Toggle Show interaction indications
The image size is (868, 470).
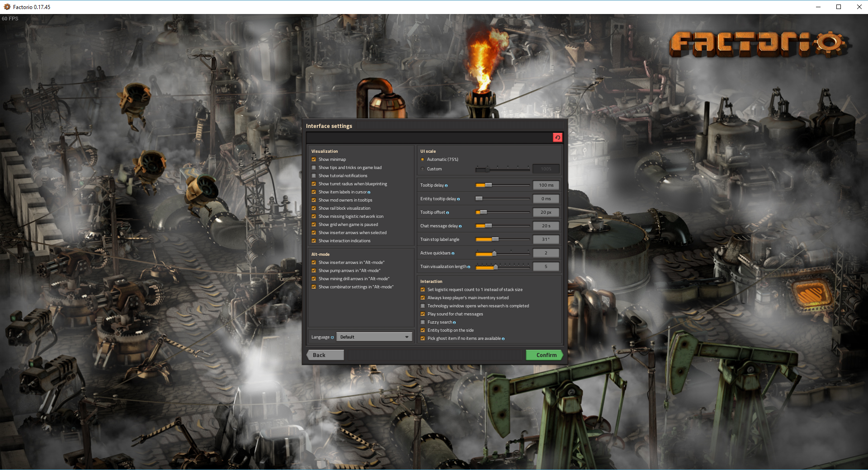click(x=314, y=241)
